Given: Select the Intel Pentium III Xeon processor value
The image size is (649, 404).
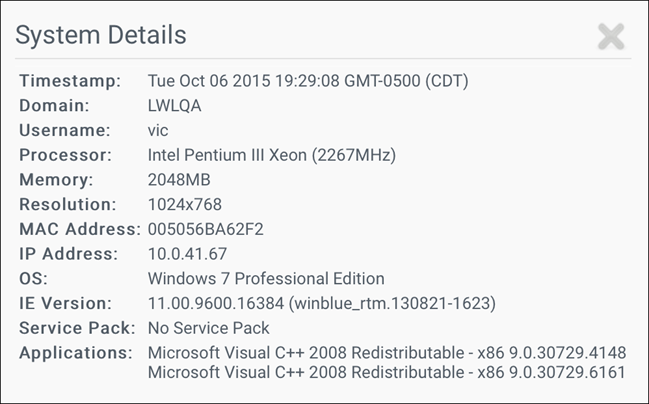Looking at the screenshot, I should click(272, 155).
